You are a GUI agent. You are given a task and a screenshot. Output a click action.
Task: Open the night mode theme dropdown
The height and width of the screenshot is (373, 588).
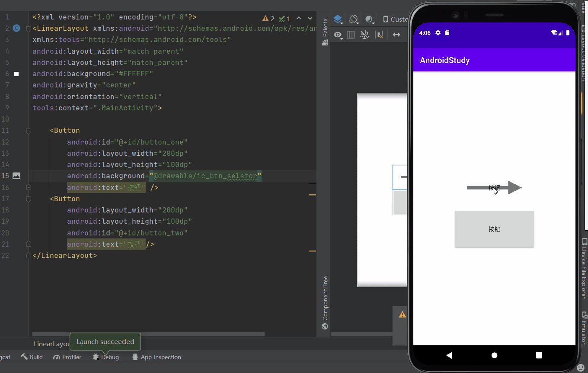370,19
